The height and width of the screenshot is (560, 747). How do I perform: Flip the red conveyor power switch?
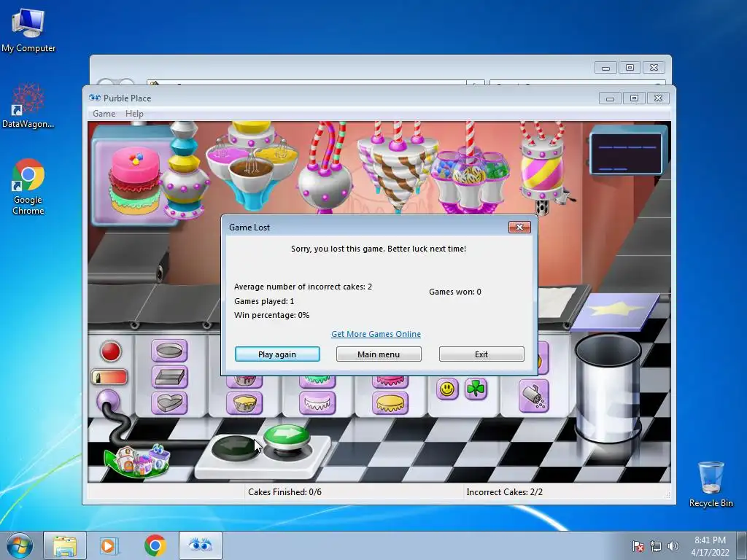pyautogui.click(x=109, y=377)
